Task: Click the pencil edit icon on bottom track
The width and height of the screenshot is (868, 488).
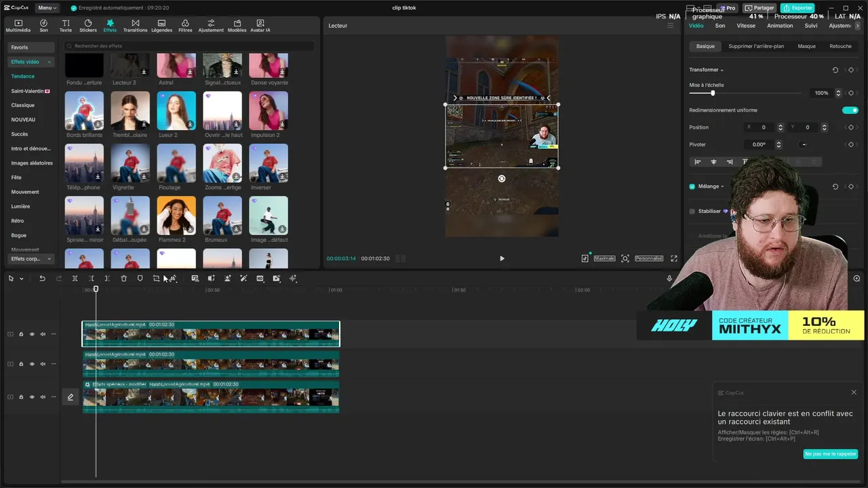Action: 70,397
